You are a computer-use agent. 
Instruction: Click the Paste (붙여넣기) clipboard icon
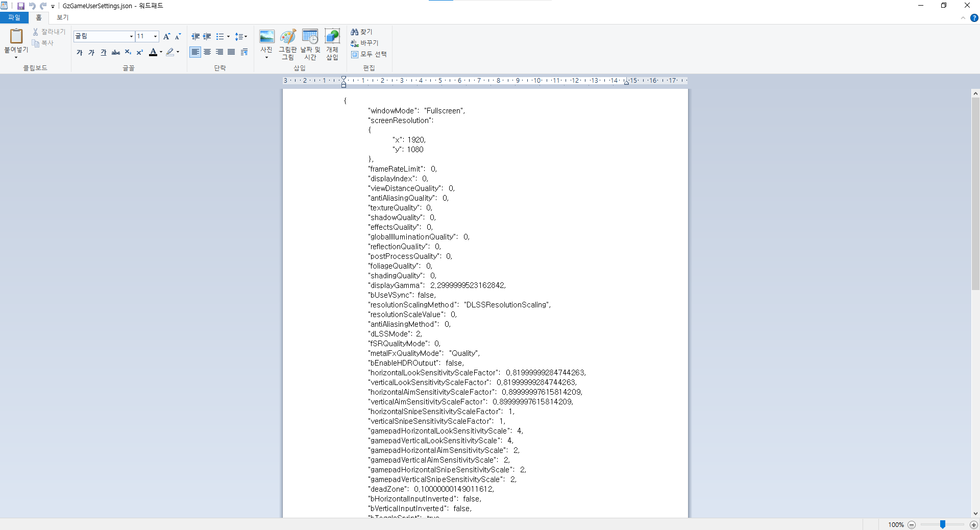[16, 37]
